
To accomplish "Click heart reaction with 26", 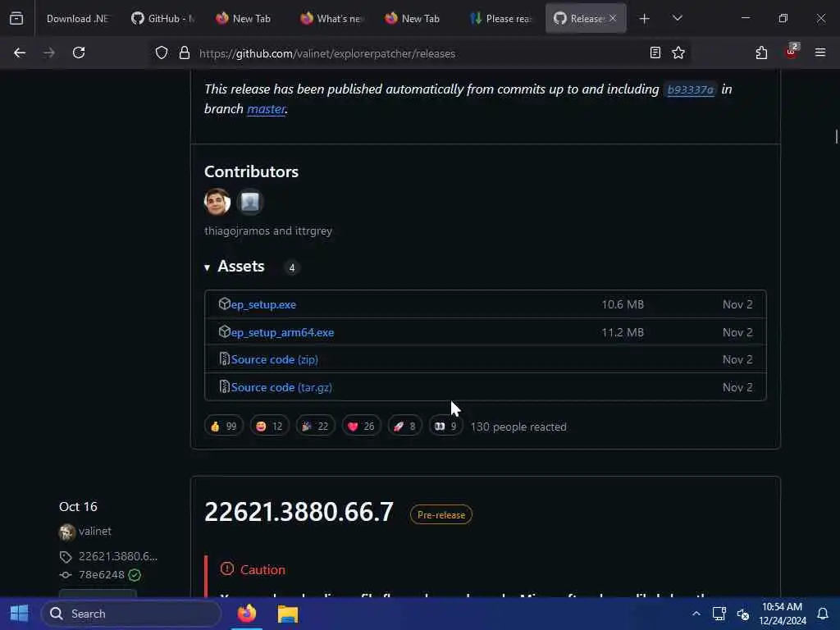I will coord(362,426).
